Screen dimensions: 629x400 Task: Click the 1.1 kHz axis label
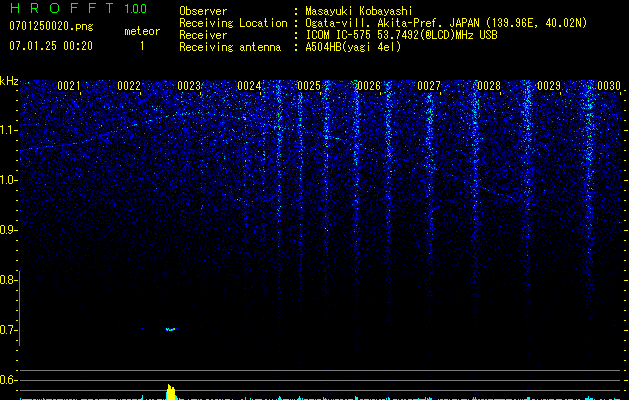(8, 130)
